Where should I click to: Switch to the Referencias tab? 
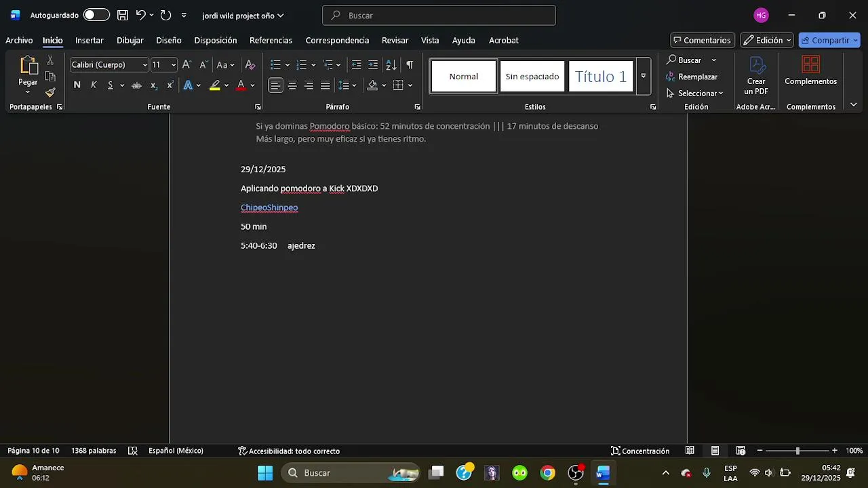(x=271, y=40)
